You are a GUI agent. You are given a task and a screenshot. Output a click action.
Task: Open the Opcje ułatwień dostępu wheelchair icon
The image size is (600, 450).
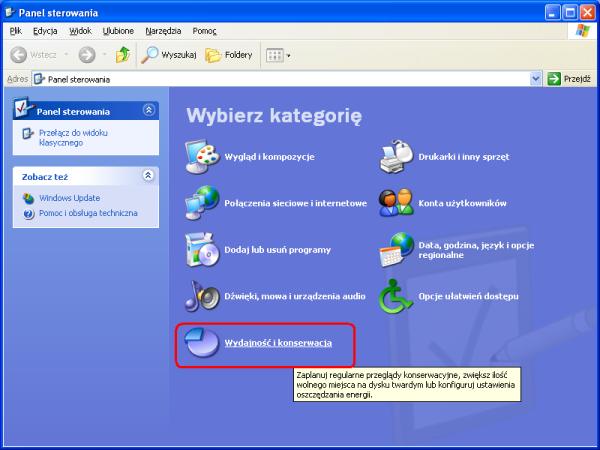(x=396, y=296)
